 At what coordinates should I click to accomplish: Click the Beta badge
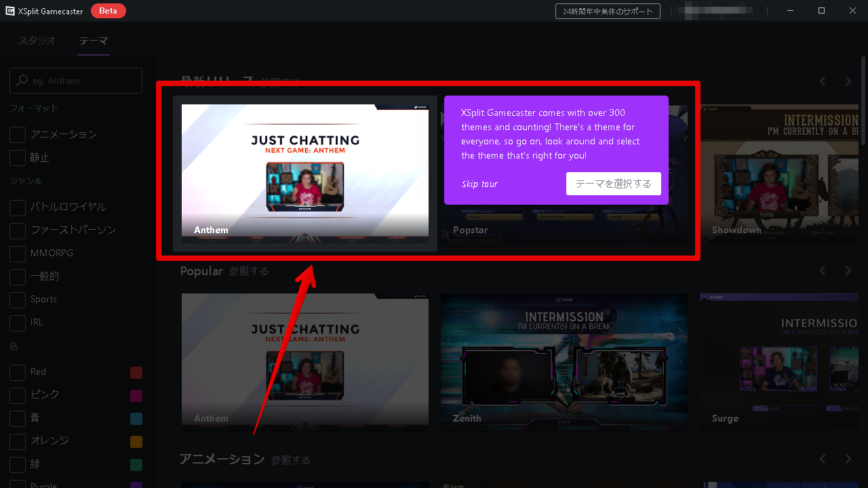108,11
